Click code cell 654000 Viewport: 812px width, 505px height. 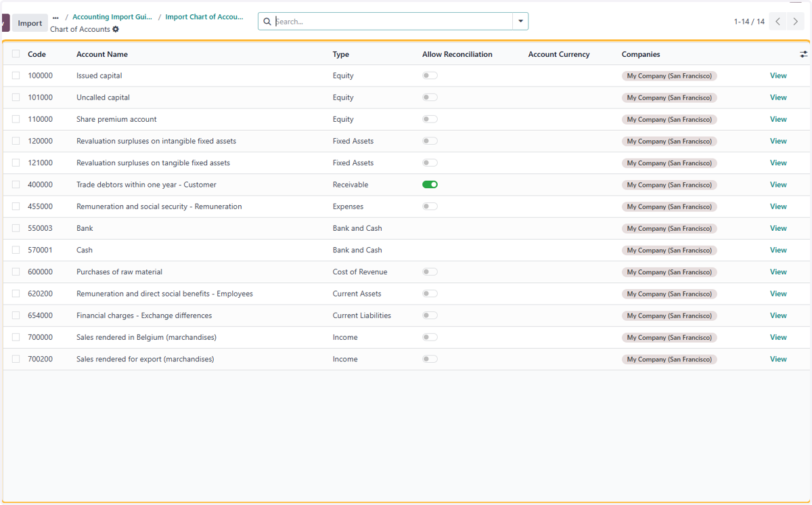pos(40,315)
